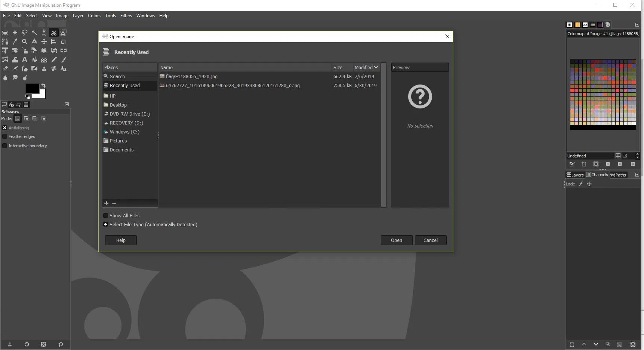
Task: Switch to the Channels tab
Action: coord(597,175)
